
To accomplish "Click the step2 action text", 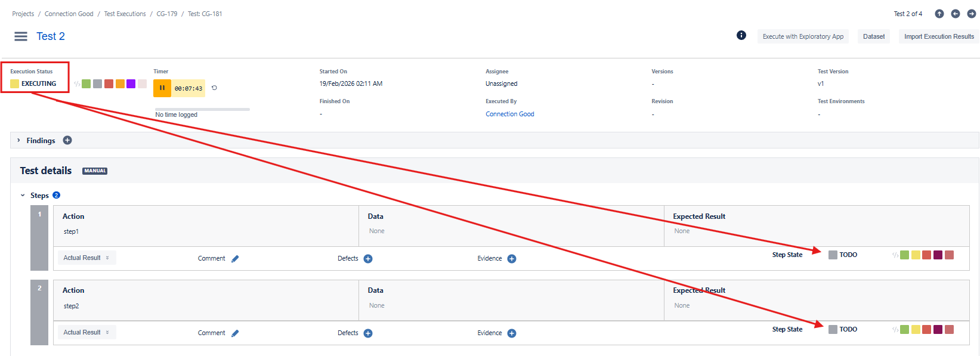I will 71,306.
